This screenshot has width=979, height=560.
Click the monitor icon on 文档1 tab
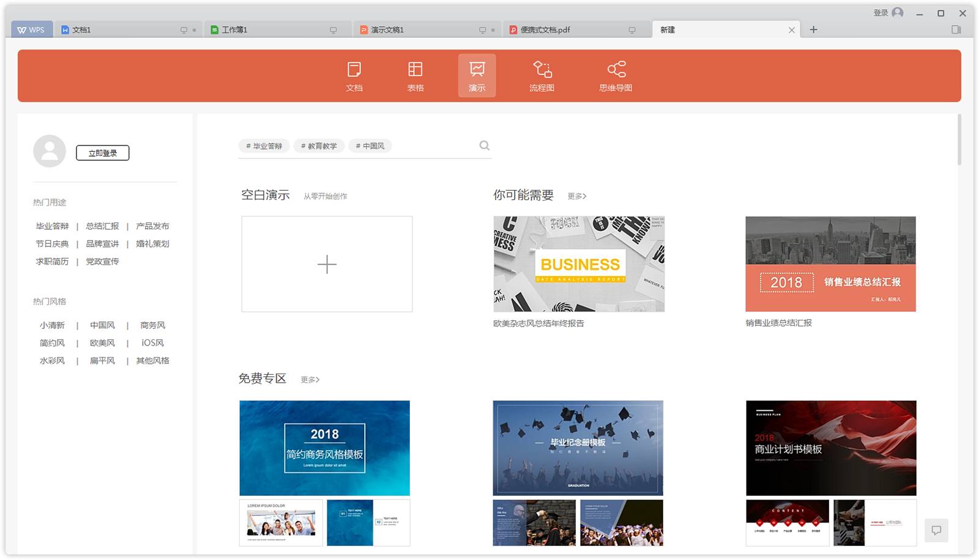click(184, 30)
